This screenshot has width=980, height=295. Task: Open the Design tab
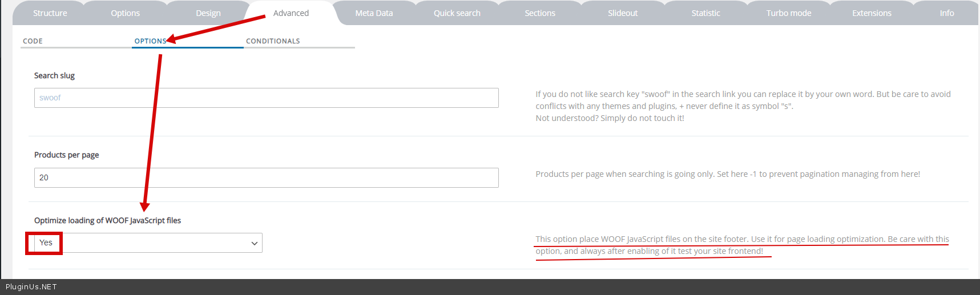(208, 13)
